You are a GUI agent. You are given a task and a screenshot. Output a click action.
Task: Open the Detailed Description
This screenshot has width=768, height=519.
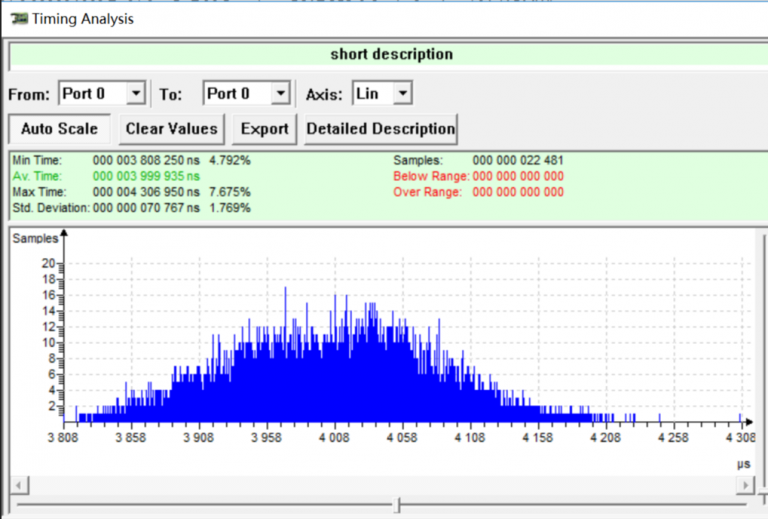pyautogui.click(x=380, y=129)
